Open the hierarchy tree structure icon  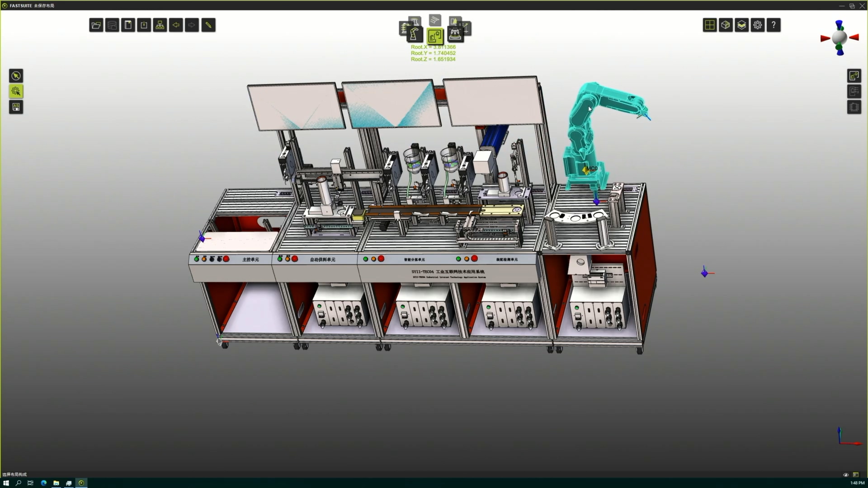160,25
